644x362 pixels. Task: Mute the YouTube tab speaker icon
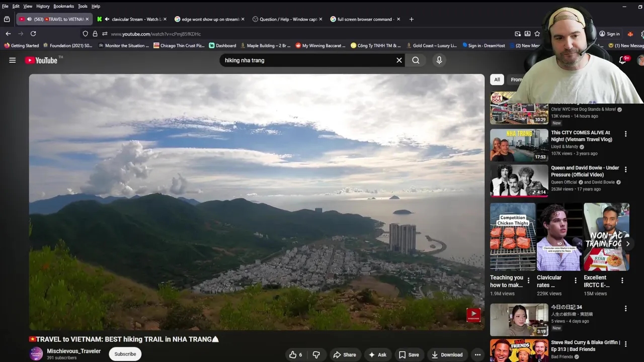[x=29, y=19]
